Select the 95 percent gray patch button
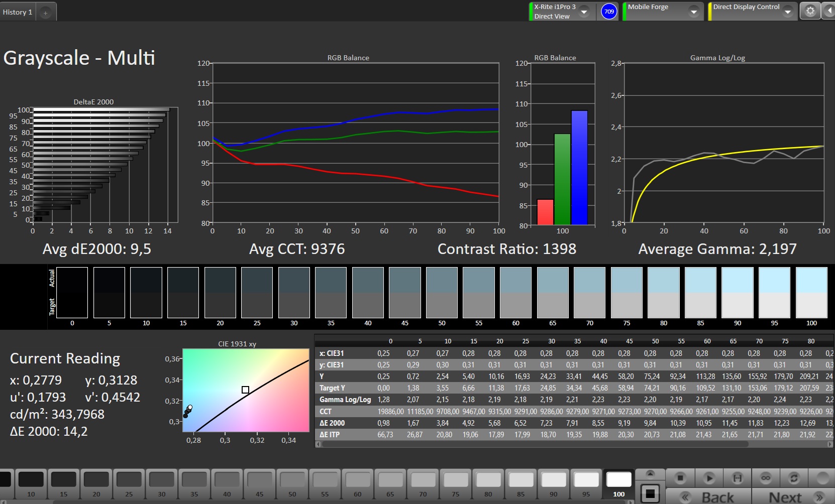Screen dimensions: 835x504 coord(586,484)
